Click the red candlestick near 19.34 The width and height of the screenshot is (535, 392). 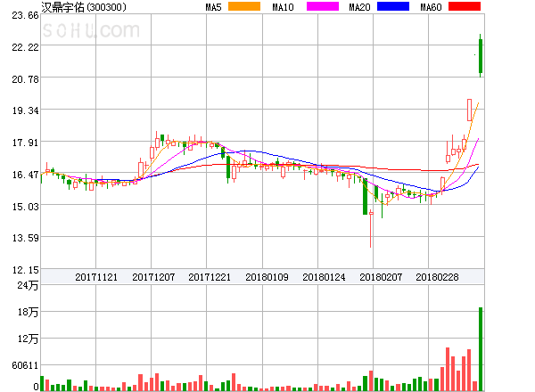coord(470,110)
